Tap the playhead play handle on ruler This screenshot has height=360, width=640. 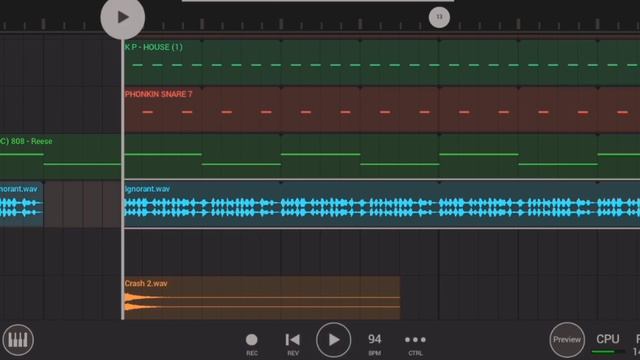pos(122,17)
